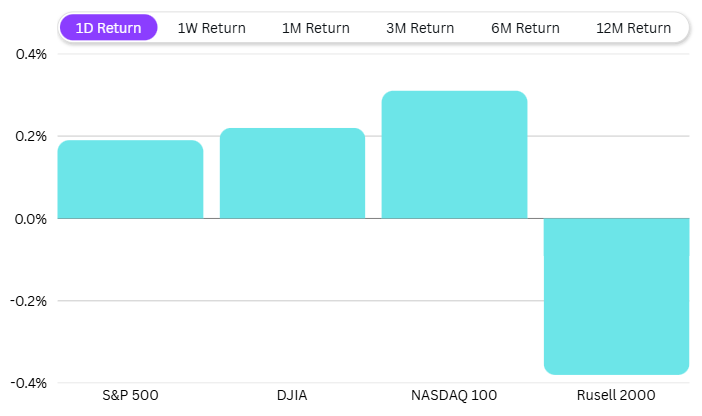Viewport: 702px width, 416px height.
Task: Click the NASDAQ 100 axis label
Action: click(454, 395)
